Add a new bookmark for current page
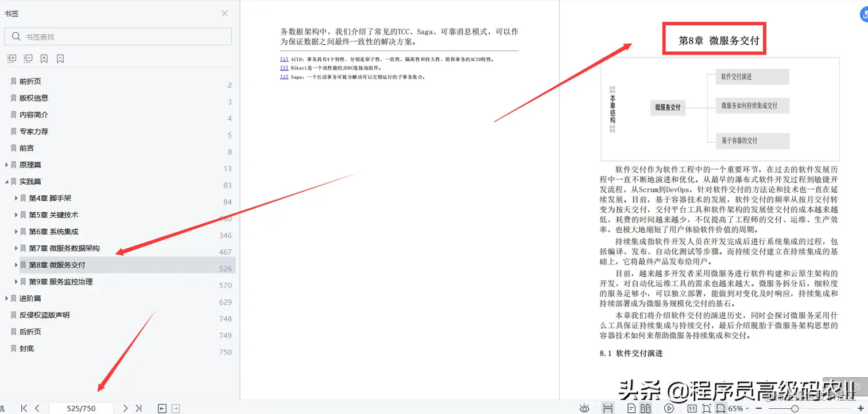868x414 pixels. click(44, 58)
